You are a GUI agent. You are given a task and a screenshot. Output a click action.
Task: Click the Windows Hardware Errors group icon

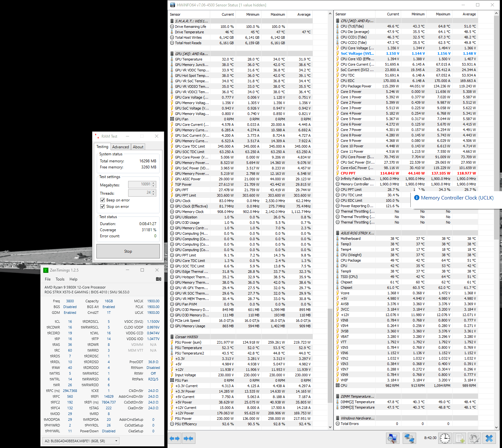338,418
